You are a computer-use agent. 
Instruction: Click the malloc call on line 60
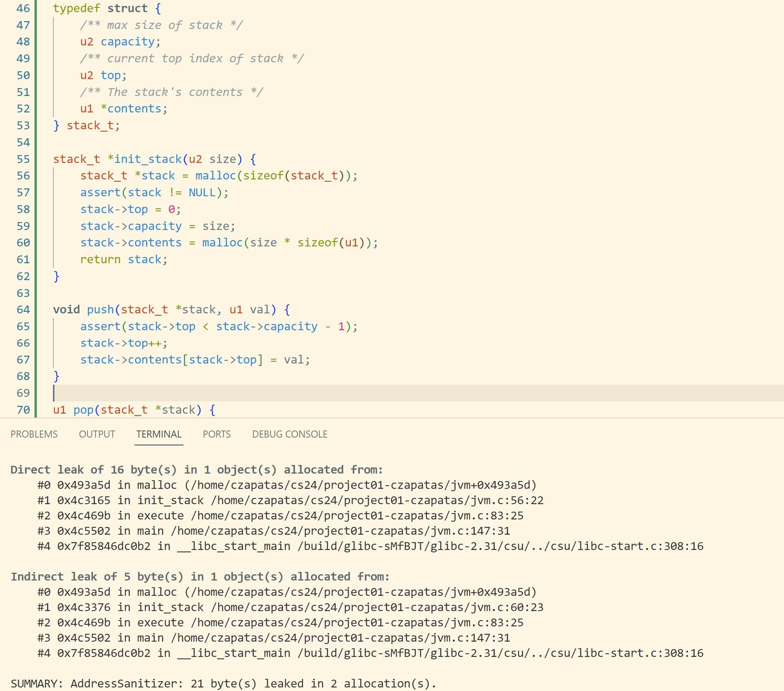click(222, 242)
